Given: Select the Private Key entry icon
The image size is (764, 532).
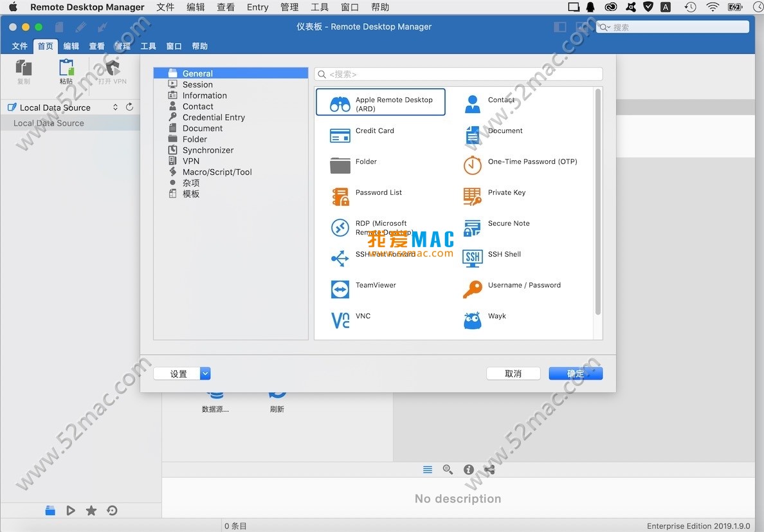Looking at the screenshot, I should tap(472, 196).
